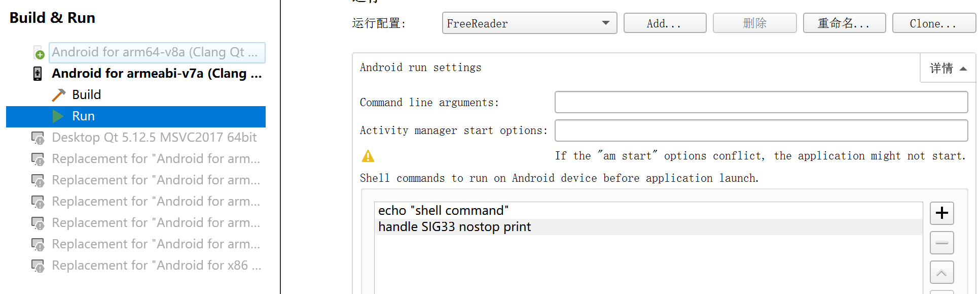
Task: Click the 重命名... rename button
Action: 844,23
